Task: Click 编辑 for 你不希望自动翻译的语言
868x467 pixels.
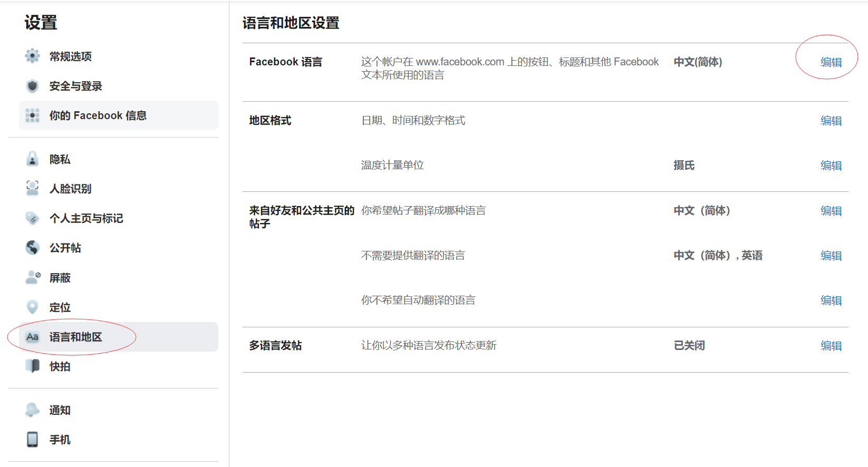Action: tap(831, 300)
